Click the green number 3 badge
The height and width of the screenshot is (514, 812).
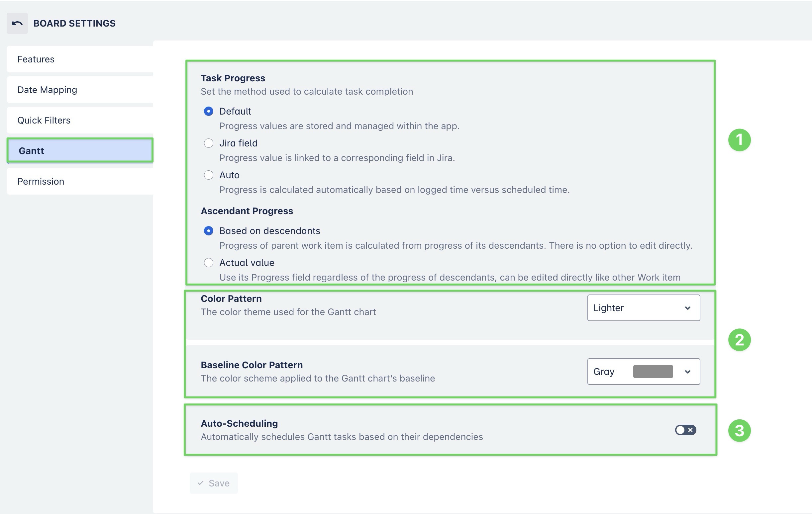pyautogui.click(x=739, y=430)
